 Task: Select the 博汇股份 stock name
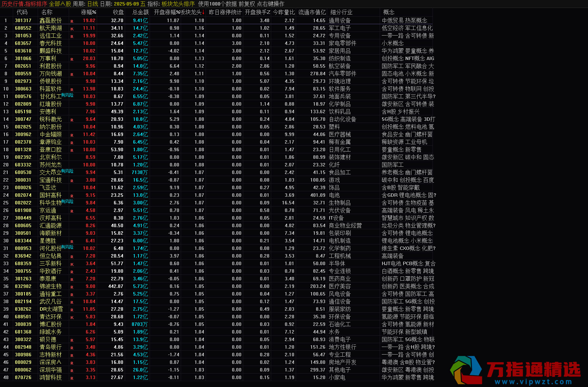50,324
